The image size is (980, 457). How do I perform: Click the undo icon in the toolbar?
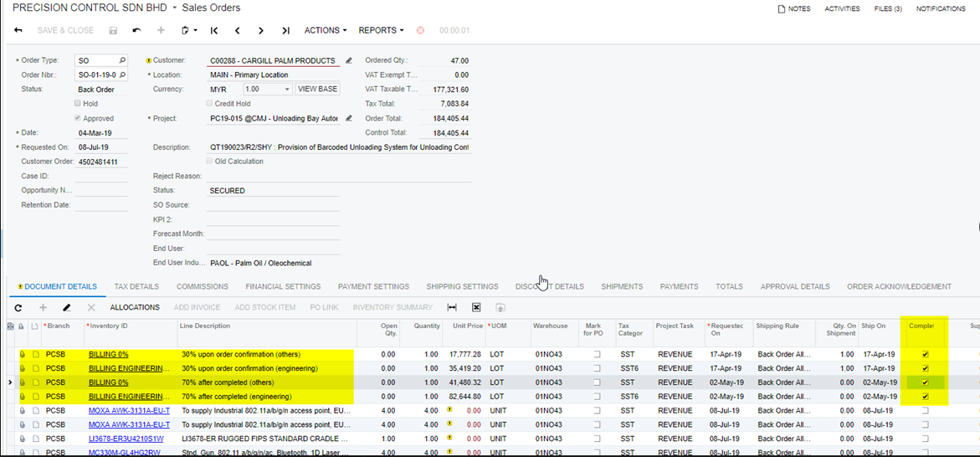pos(136,31)
